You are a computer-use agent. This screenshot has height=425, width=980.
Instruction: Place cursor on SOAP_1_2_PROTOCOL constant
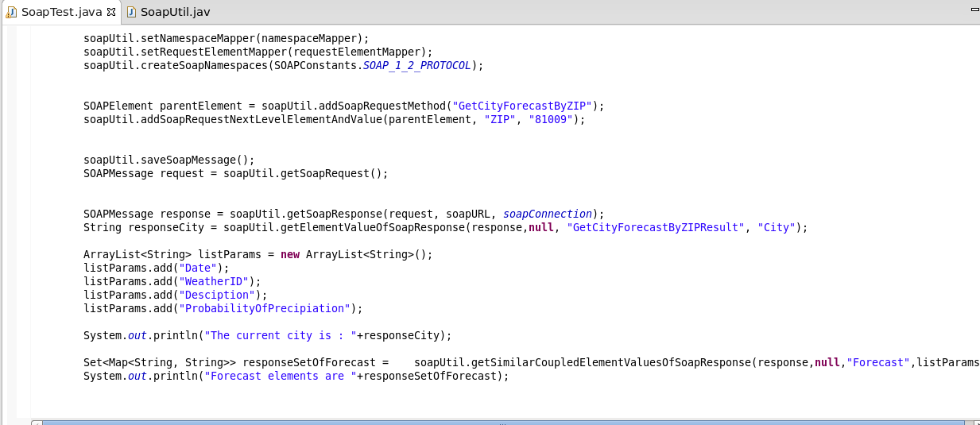(417, 65)
